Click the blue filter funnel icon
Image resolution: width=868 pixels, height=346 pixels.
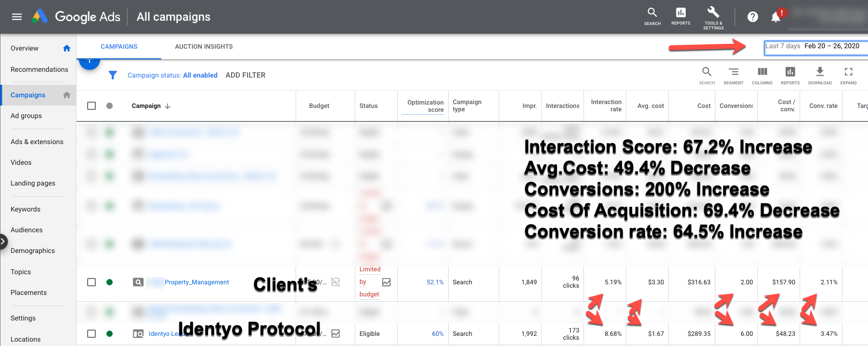click(113, 75)
